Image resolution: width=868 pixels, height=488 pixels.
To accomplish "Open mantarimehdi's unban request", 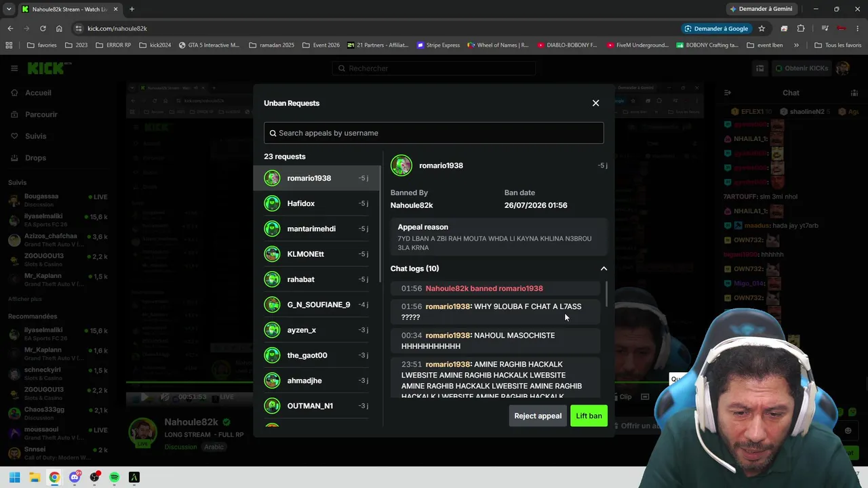I will tap(317, 228).
